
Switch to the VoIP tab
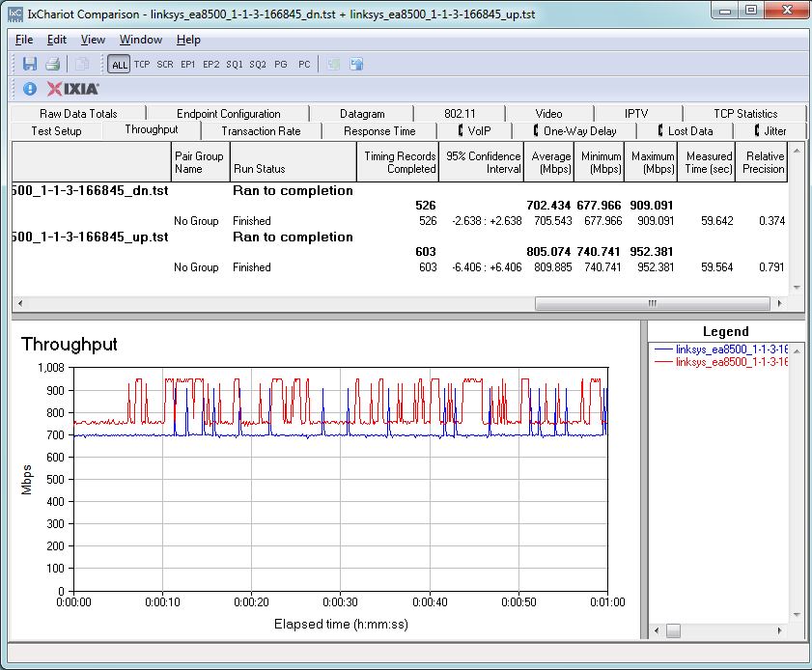tap(474, 131)
